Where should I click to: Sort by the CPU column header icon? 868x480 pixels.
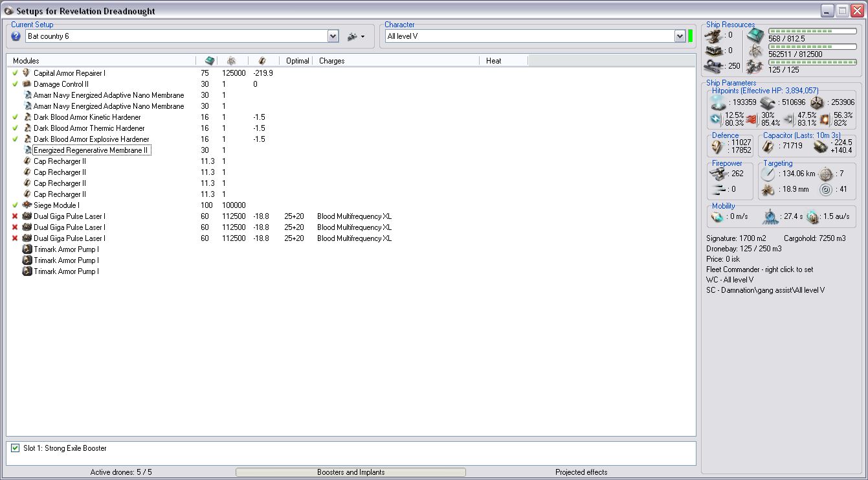[209, 60]
